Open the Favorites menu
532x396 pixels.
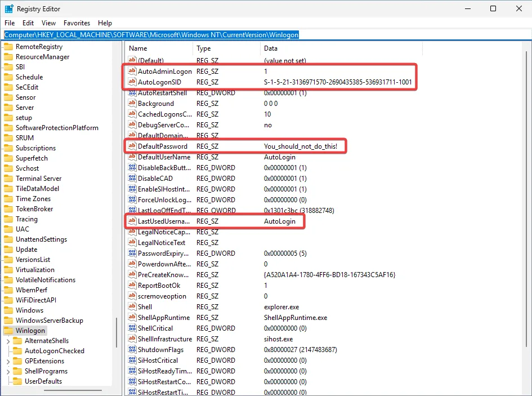77,23
